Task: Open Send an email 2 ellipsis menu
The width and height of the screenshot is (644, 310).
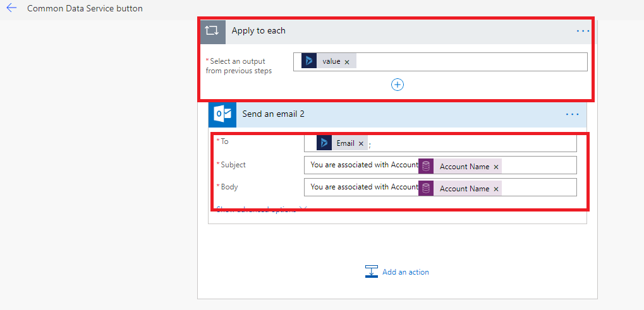Action: coord(572,114)
